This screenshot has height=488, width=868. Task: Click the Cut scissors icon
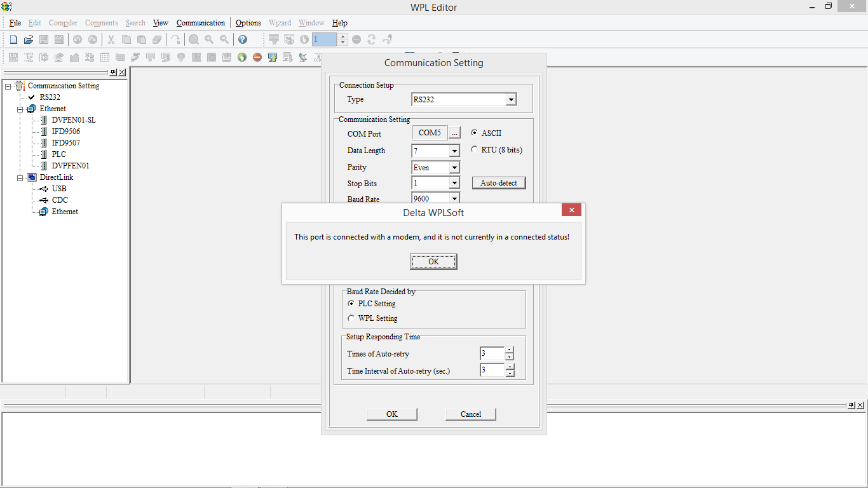[111, 39]
